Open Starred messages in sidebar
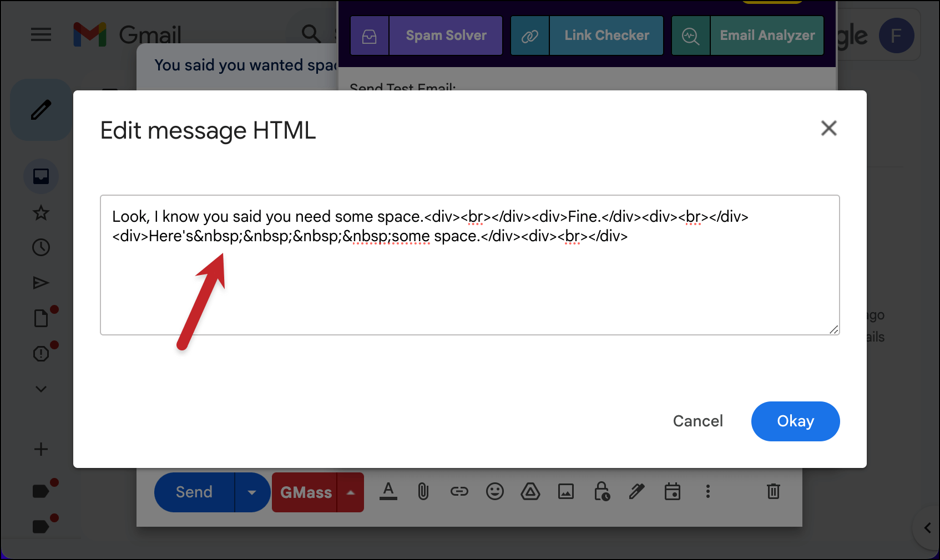Image resolution: width=940 pixels, height=560 pixels. click(x=41, y=212)
